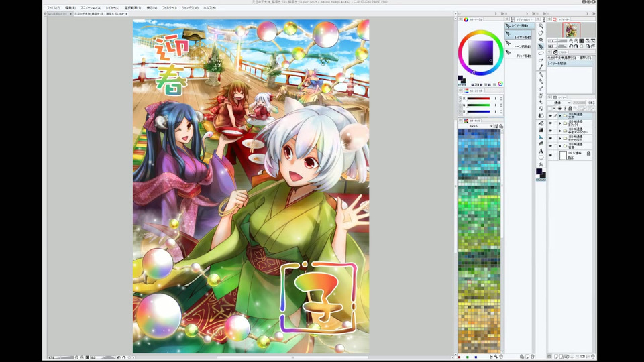Toggle lock icon on 用紙 layer row
Image resolution: width=644 pixels, height=362 pixels.
pos(588,153)
